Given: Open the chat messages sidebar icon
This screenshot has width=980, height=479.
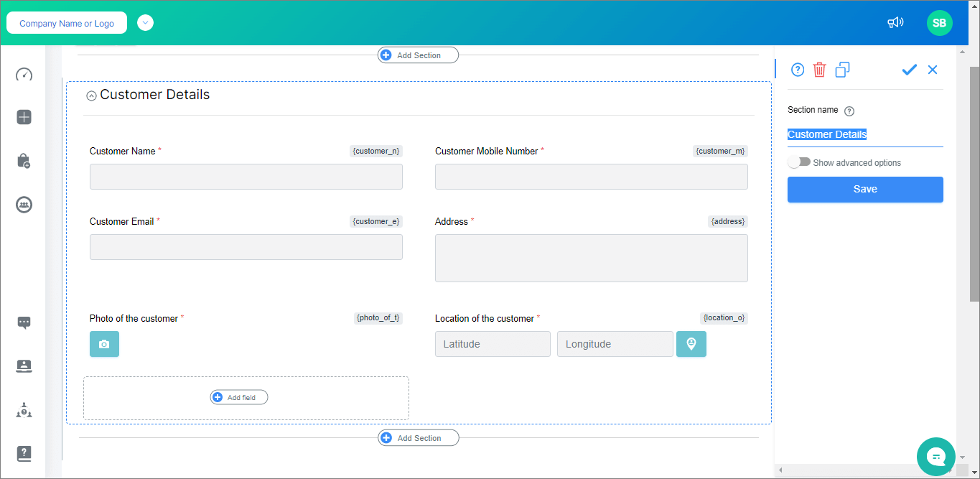Looking at the screenshot, I should [24, 322].
